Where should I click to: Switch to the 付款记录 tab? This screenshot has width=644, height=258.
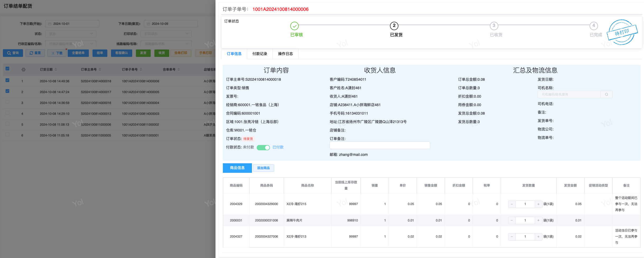click(260, 54)
